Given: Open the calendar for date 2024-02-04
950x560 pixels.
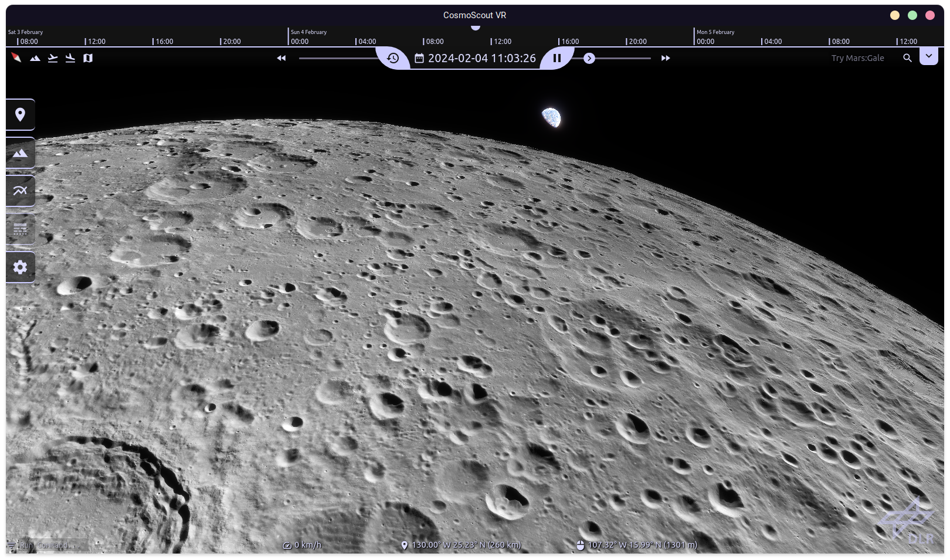Looking at the screenshot, I should point(419,58).
